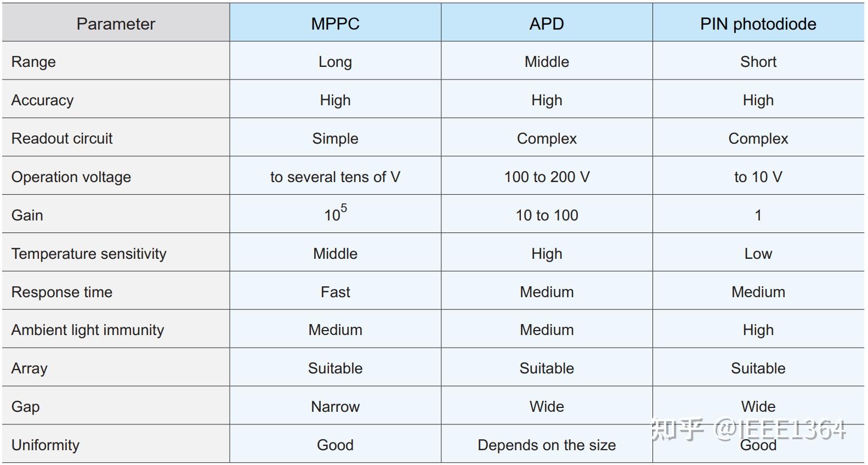The height and width of the screenshot is (465, 868).
Task: Select the 'Simple' readout circuit cell
Action: coord(335,138)
